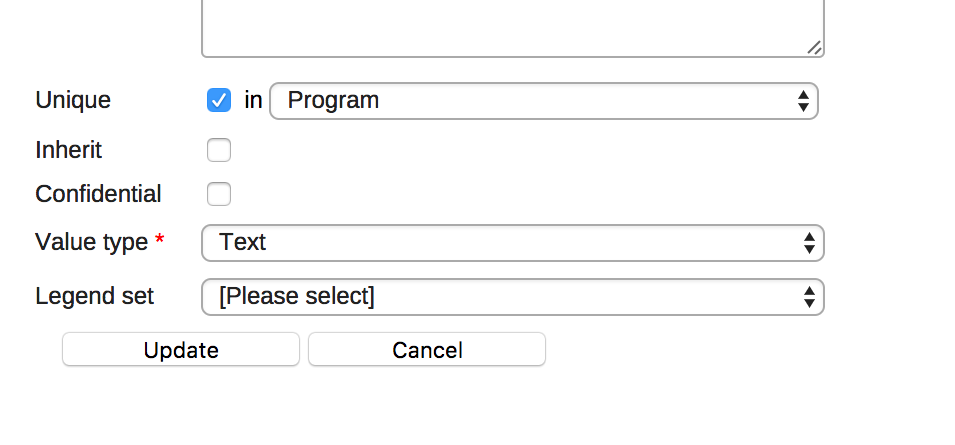This screenshot has height=445, width=955.
Task: Click the Value type dropdown's stepper arrows
Action: (x=809, y=242)
